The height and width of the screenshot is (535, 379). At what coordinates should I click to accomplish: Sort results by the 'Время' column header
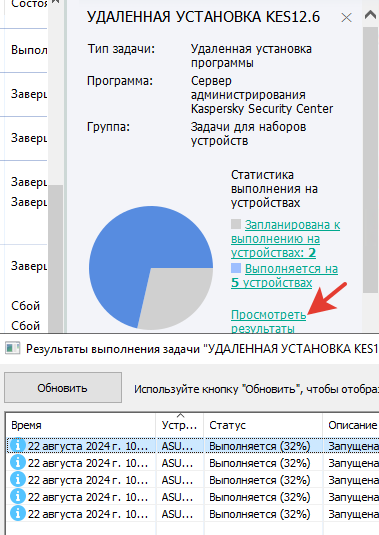[80, 425]
